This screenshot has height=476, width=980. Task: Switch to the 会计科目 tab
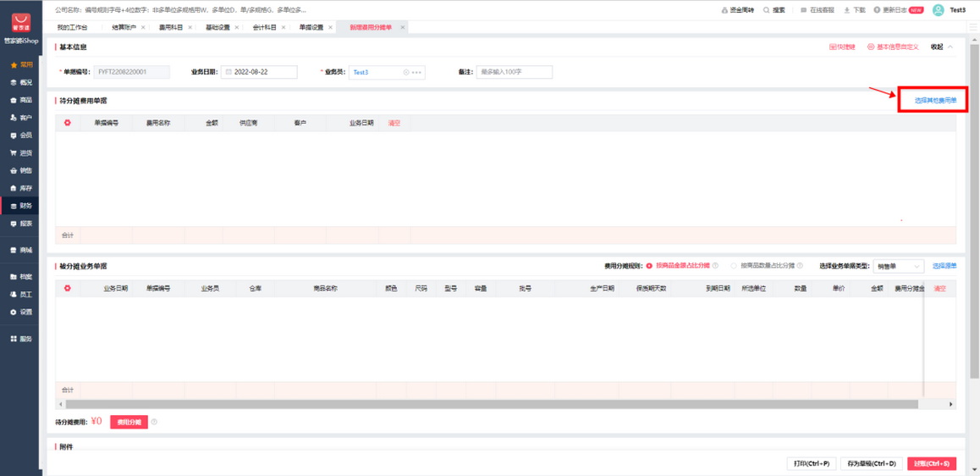coord(264,27)
